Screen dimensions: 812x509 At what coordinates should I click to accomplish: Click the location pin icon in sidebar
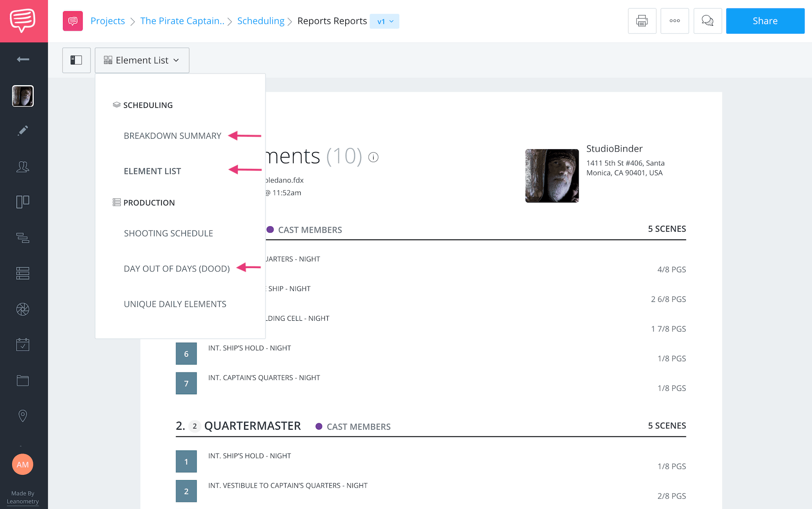(22, 416)
